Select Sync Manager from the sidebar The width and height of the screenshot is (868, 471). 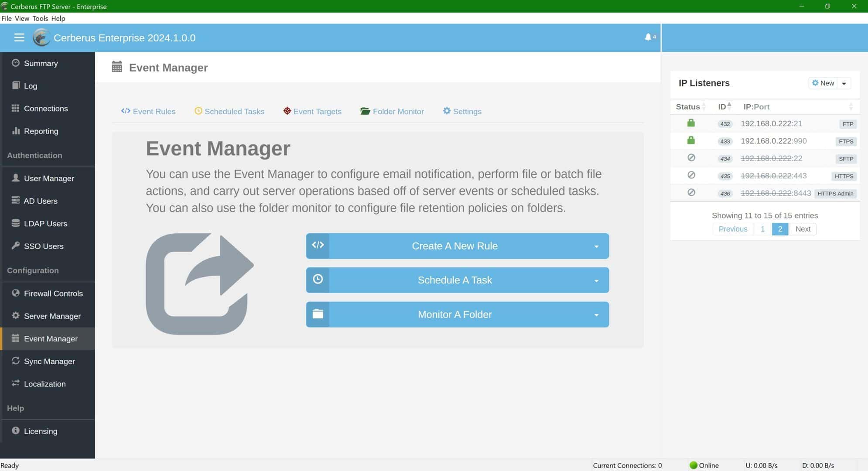(x=49, y=361)
